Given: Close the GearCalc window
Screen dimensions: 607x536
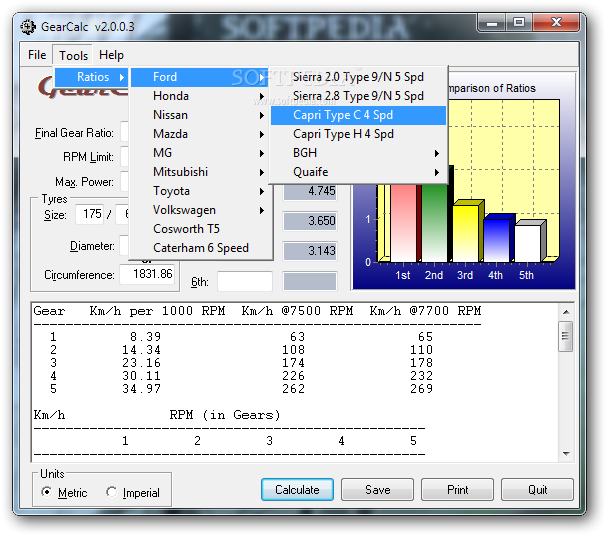Looking at the screenshot, I should [x=556, y=23].
